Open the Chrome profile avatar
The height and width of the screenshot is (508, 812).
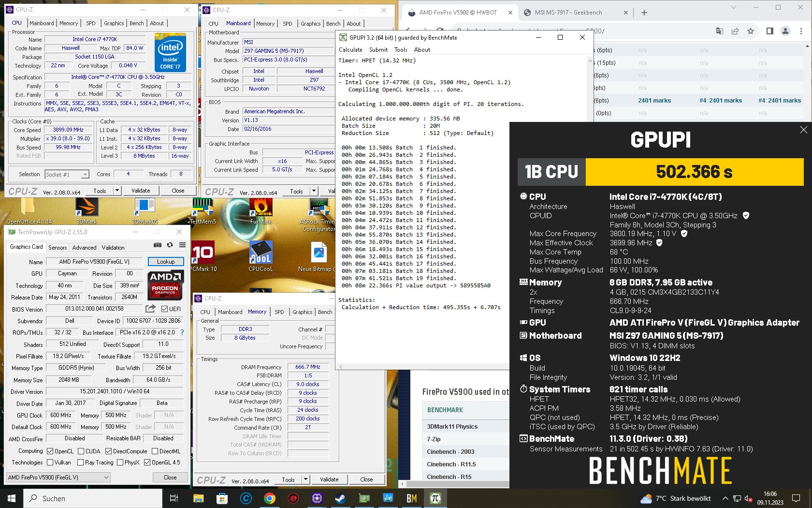pos(785,31)
